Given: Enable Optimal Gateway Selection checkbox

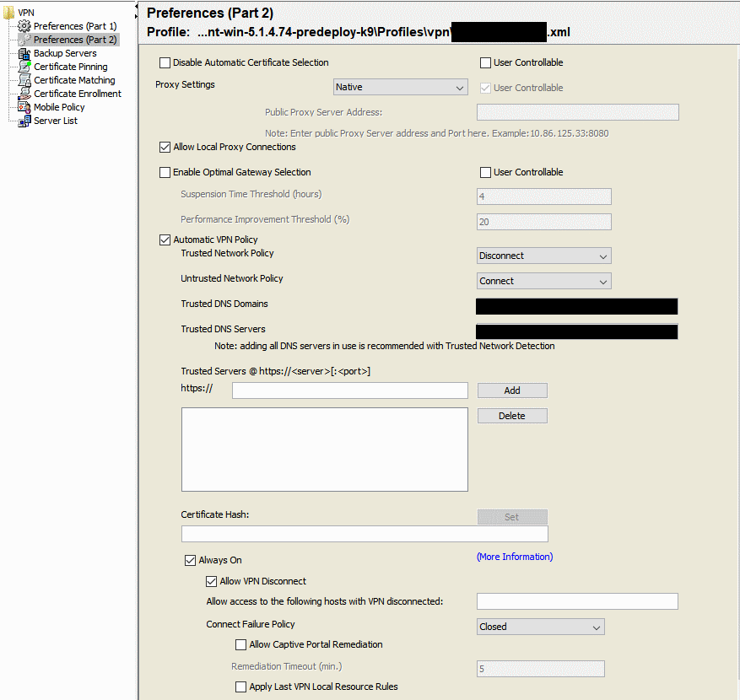Looking at the screenshot, I should 165,173.
